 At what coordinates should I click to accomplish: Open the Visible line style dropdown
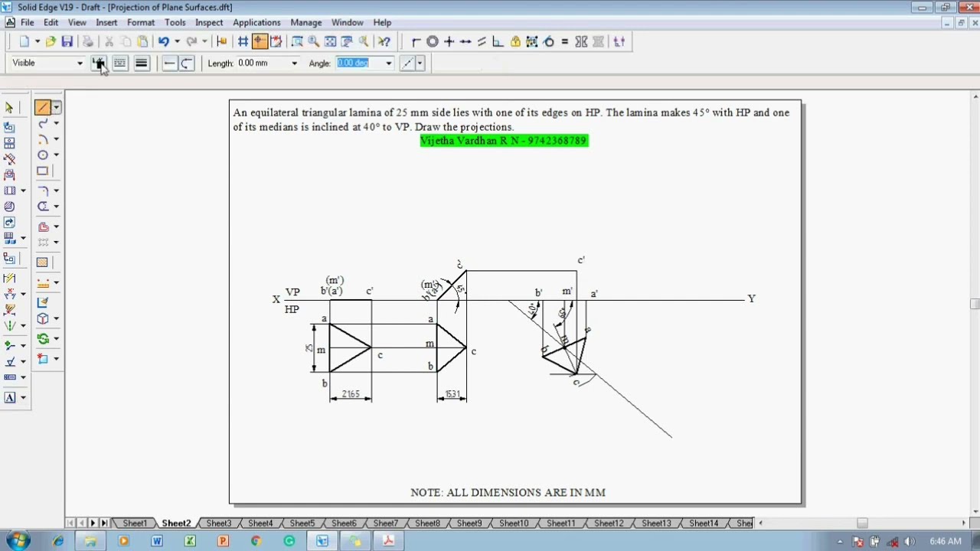pyautogui.click(x=80, y=64)
